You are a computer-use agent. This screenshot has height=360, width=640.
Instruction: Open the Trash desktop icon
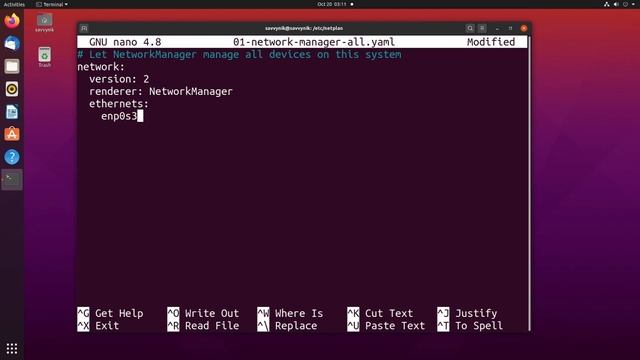click(44, 57)
